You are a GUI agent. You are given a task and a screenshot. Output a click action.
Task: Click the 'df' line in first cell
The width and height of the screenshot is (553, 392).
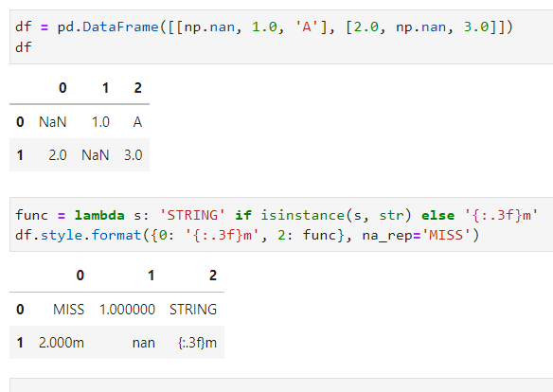24,47
